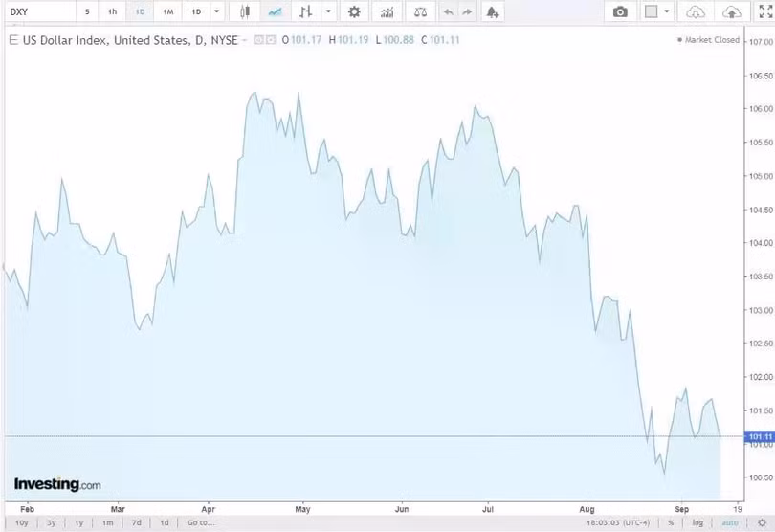Toggle fullscreen mode icon

765,11
